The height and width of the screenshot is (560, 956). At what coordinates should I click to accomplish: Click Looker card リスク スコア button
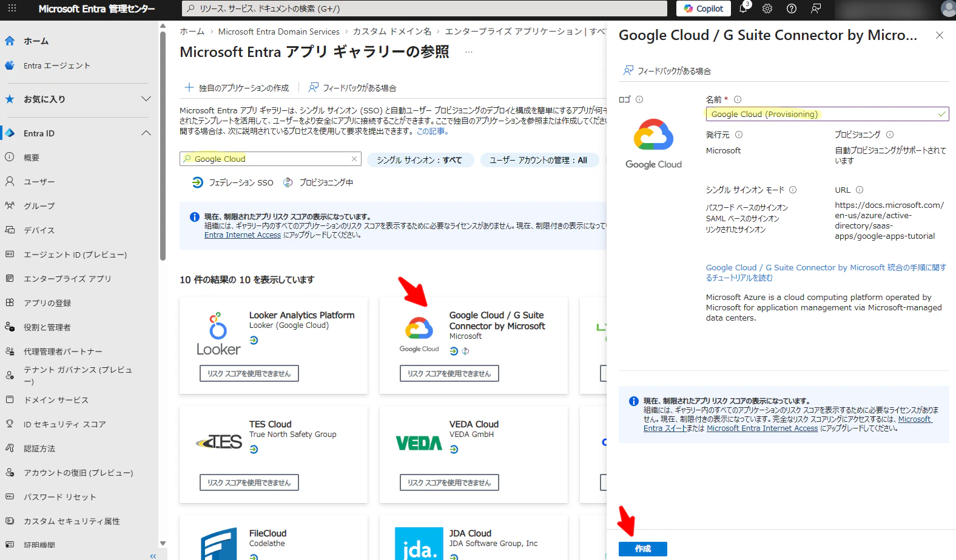tap(249, 373)
